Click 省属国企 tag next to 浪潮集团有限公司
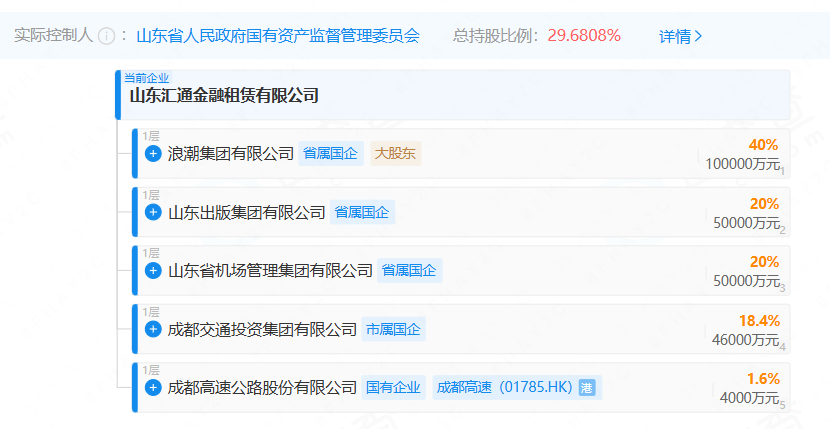 (x=330, y=154)
